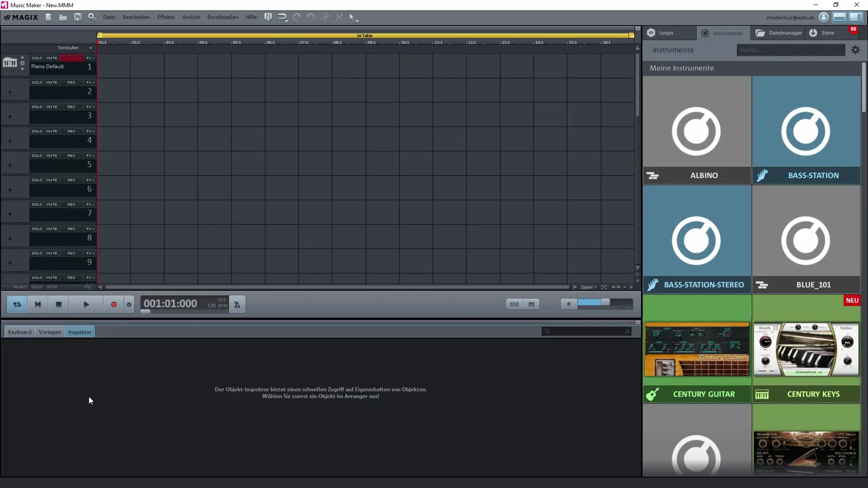Mute track 4
The image size is (868, 488).
point(52,131)
